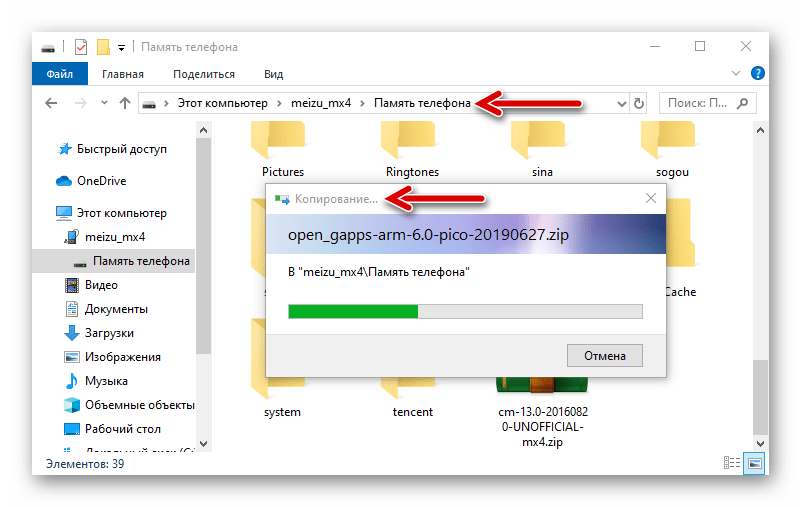Click the open_gapps-arm-6.0-pico file name text
Viewport: 801px width, 507px height.
point(428,235)
